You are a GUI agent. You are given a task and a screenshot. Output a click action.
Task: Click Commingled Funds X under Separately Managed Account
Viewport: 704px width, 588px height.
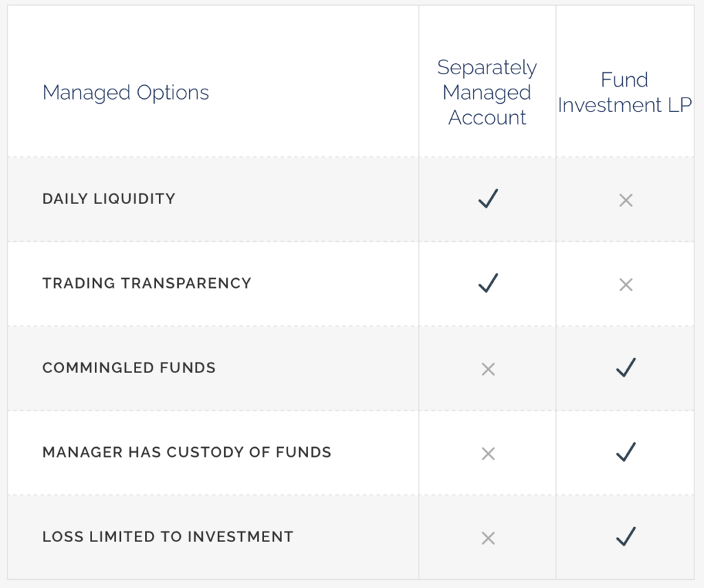point(488,369)
